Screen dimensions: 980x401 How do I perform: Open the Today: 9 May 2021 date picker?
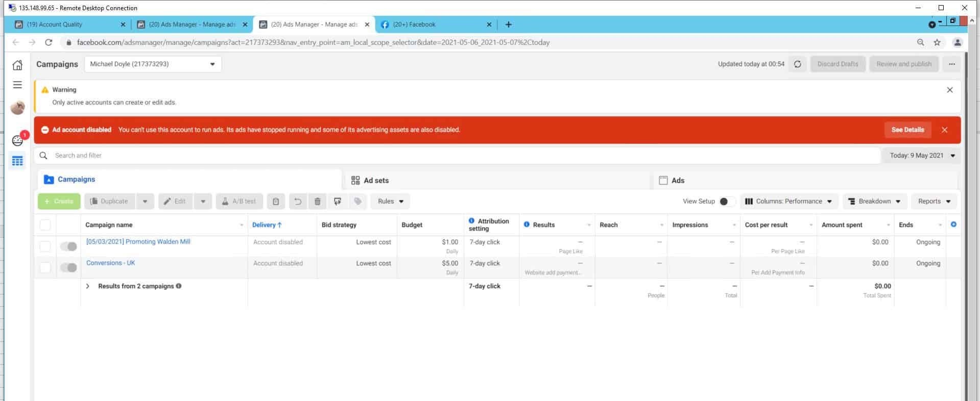[x=921, y=156]
